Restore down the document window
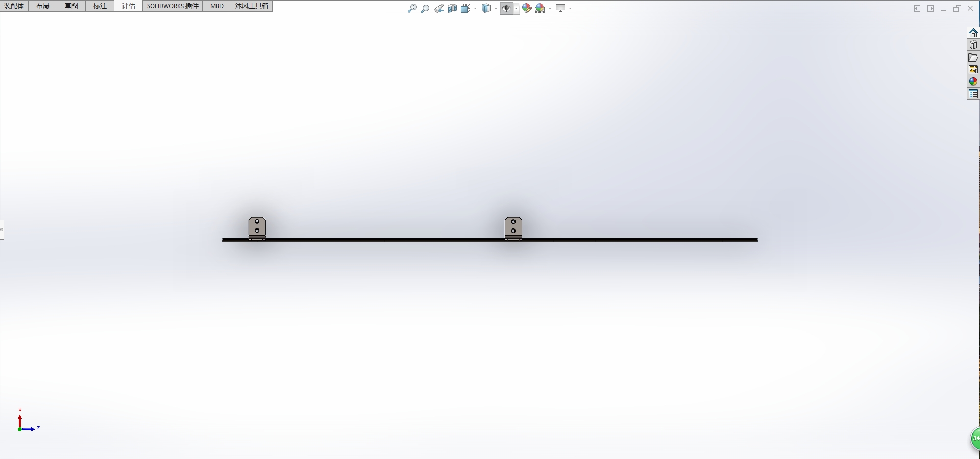The width and height of the screenshot is (980, 459). [x=957, y=8]
